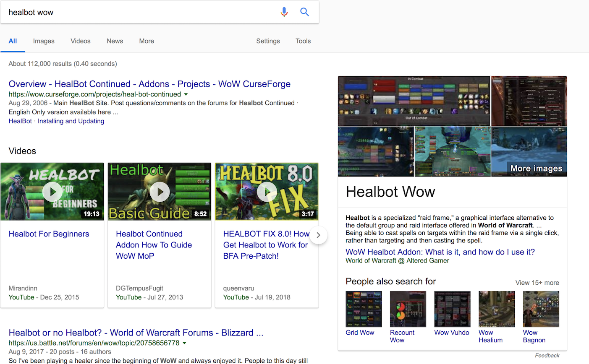Open the Healbot or no Healbot forum result
This screenshot has width=589, height=364.
tap(136, 333)
